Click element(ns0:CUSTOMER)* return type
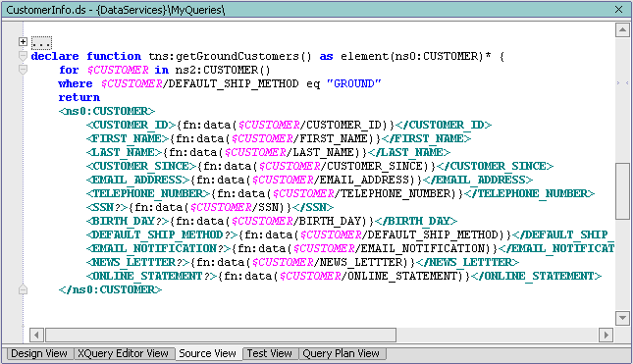This screenshot has height=364, width=633. [416, 56]
